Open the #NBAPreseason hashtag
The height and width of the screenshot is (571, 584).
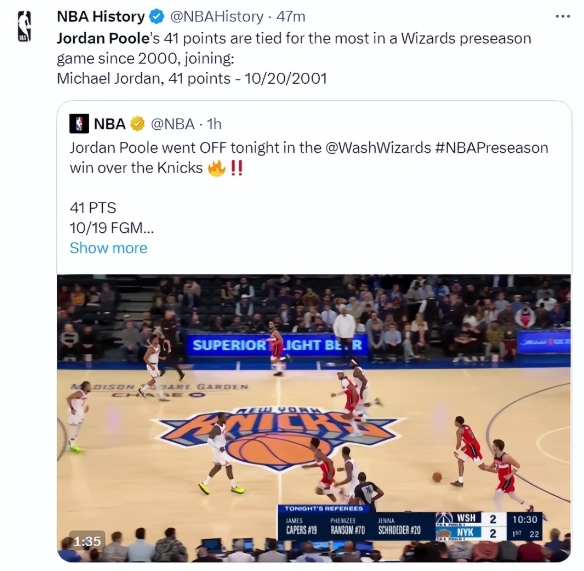(x=491, y=148)
